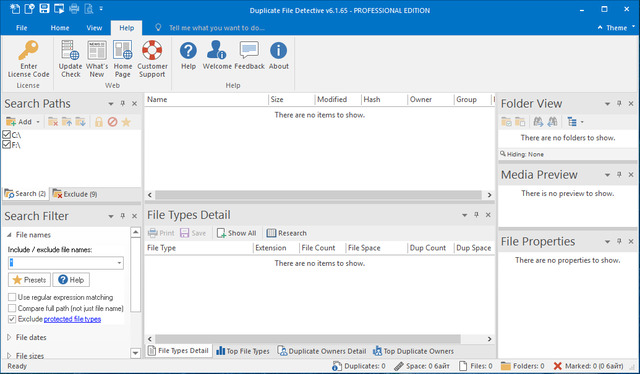The height and width of the screenshot is (374, 640).
Task: Uncheck Exclude protected file types
Action: click(x=12, y=319)
